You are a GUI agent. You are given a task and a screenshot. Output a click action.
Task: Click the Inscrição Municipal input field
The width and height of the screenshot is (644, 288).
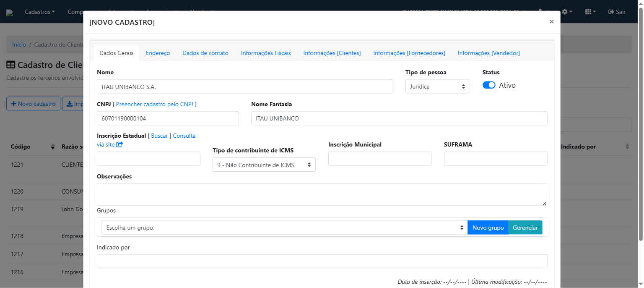click(x=380, y=159)
